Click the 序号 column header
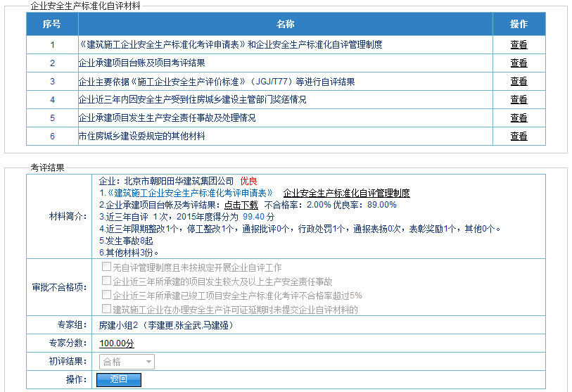This screenshot has height=392, width=572. 51,25
